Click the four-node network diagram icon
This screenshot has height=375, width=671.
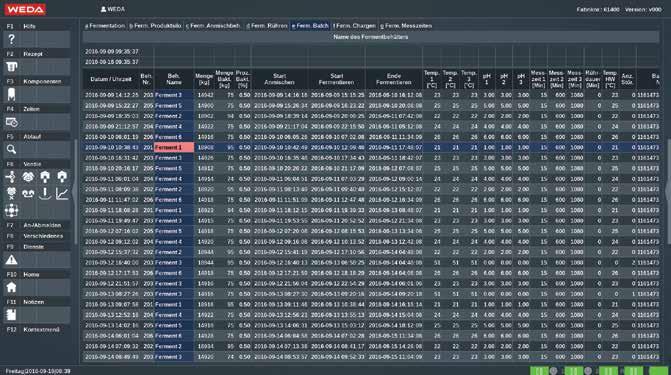[x=11, y=210]
